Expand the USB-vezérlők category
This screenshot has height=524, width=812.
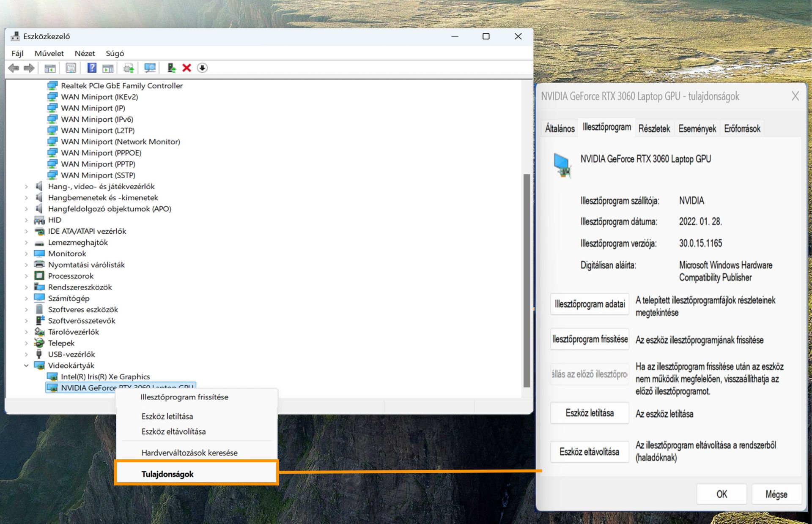tap(26, 355)
